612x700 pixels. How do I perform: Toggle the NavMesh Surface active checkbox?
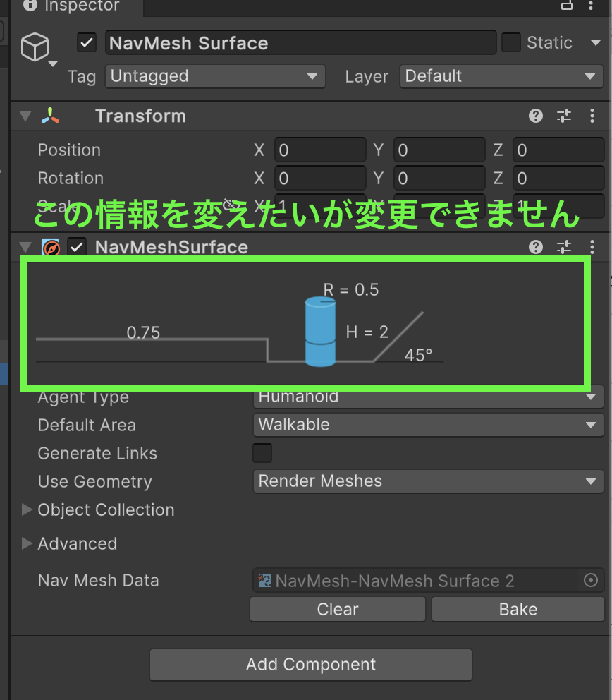click(86, 42)
